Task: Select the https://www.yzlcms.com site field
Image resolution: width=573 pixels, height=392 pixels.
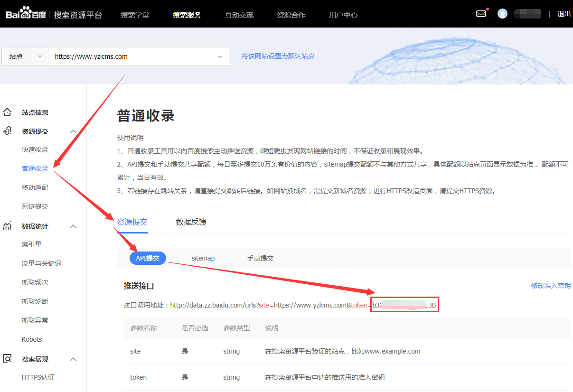Action: pyautogui.click(x=139, y=56)
